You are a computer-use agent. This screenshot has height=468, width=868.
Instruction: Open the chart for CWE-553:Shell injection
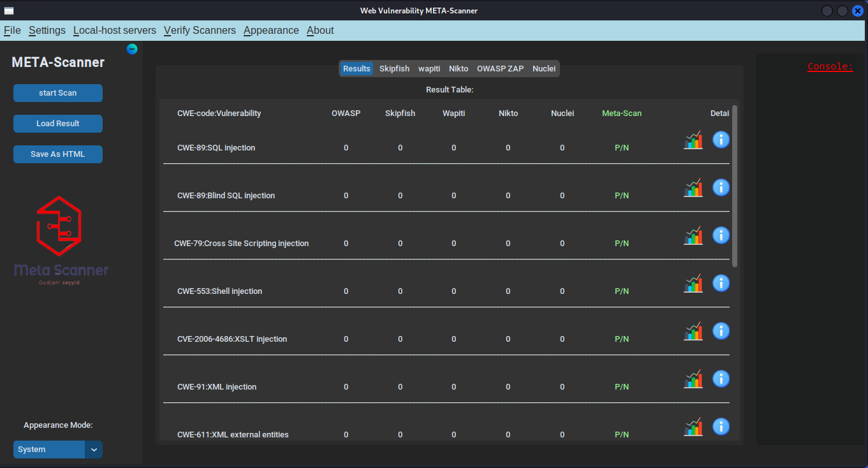(x=693, y=282)
